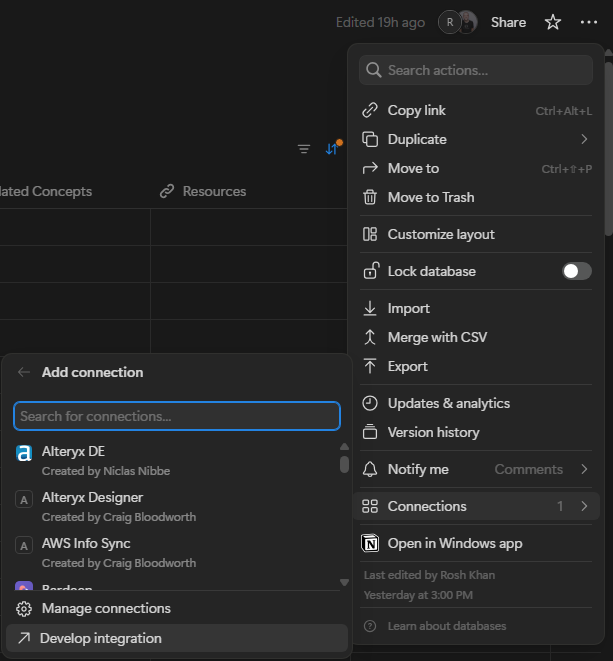Click the Notion app logo icon
The width and height of the screenshot is (613, 661).
coord(370,543)
